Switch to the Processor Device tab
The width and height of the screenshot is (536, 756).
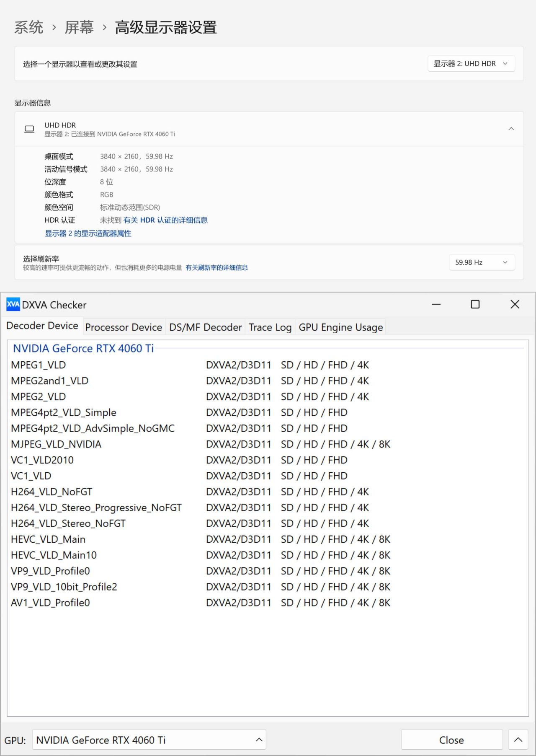(124, 327)
